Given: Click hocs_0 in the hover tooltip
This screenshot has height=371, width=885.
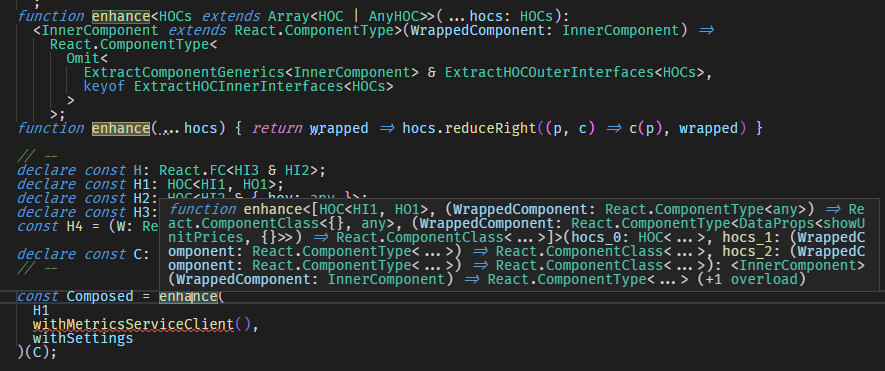Looking at the screenshot, I should pyautogui.click(x=597, y=237).
